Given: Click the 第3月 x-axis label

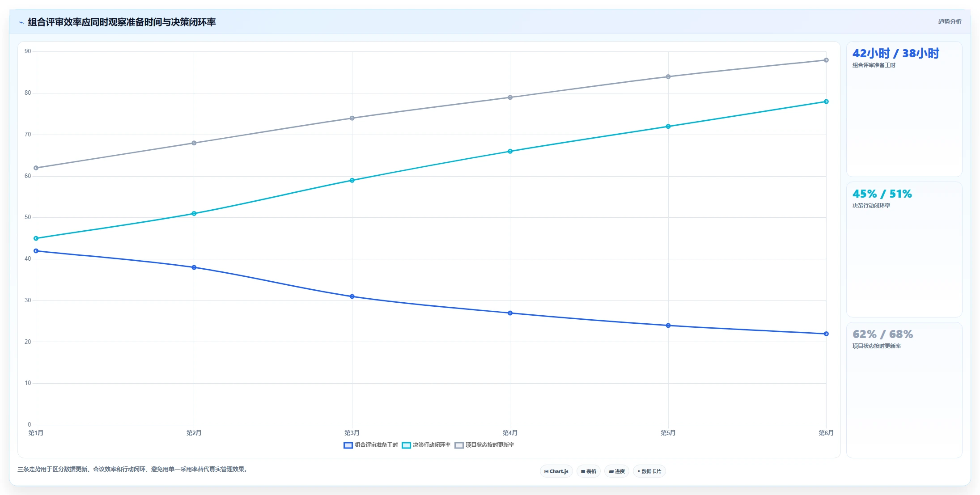Looking at the screenshot, I should point(352,433).
